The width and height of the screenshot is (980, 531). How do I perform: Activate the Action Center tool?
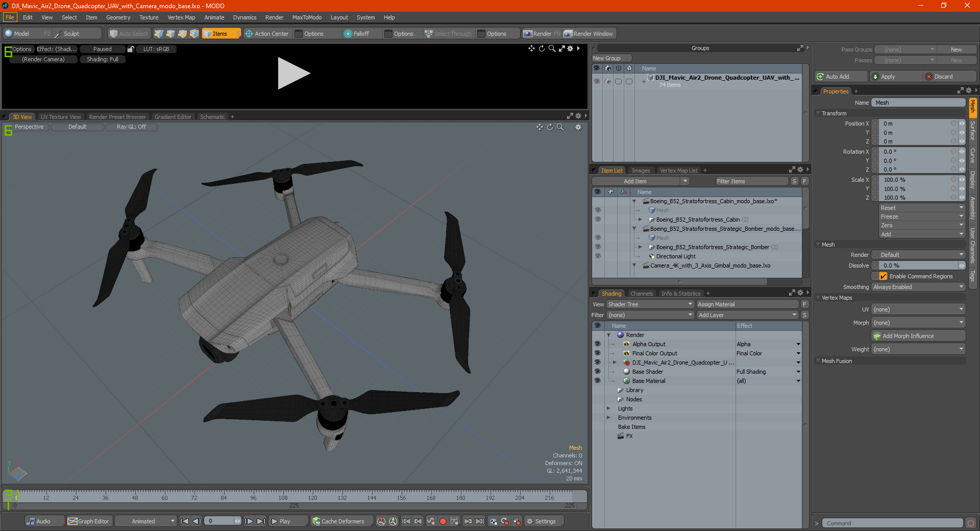(267, 34)
